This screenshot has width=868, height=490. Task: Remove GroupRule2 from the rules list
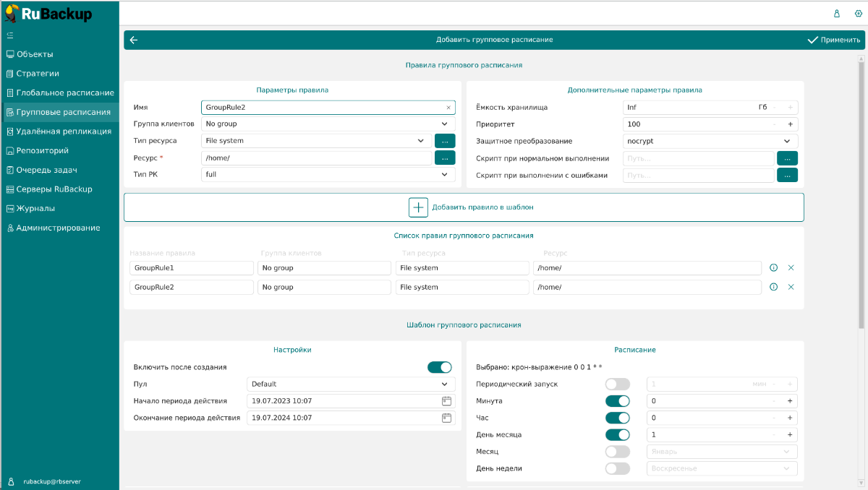791,287
